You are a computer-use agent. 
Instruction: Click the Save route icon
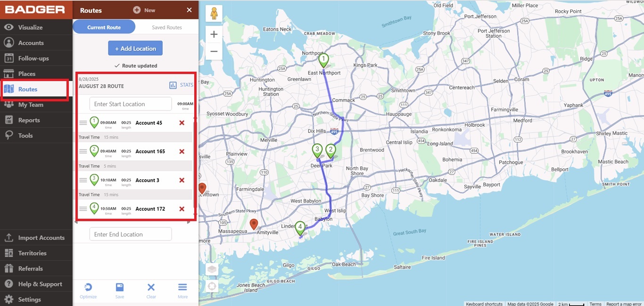pyautogui.click(x=120, y=288)
